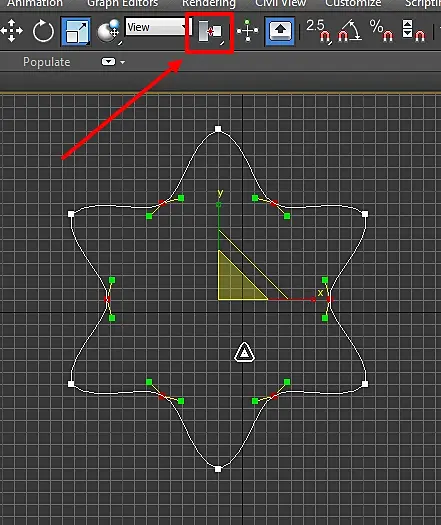Open the Rendering menu
This screenshot has width=441, height=525.
pyautogui.click(x=209, y=4)
